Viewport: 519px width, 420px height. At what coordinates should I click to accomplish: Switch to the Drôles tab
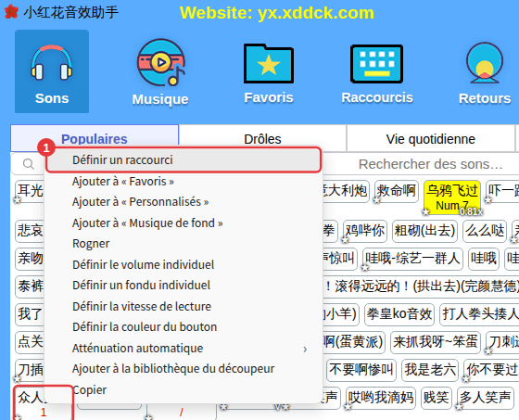(x=262, y=139)
